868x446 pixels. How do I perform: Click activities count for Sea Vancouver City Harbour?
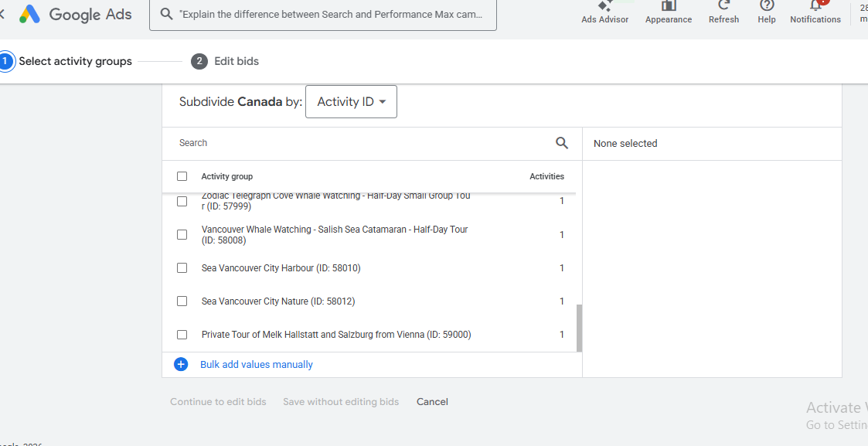(x=561, y=267)
